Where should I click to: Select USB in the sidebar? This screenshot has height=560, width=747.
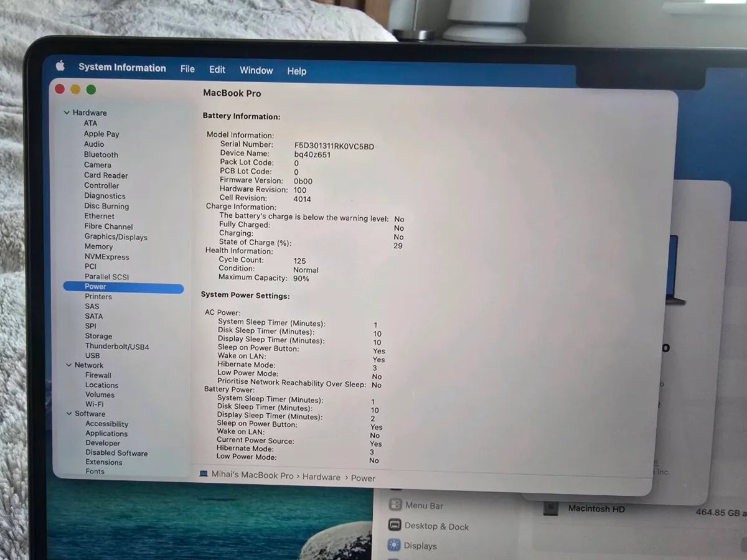coord(92,356)
